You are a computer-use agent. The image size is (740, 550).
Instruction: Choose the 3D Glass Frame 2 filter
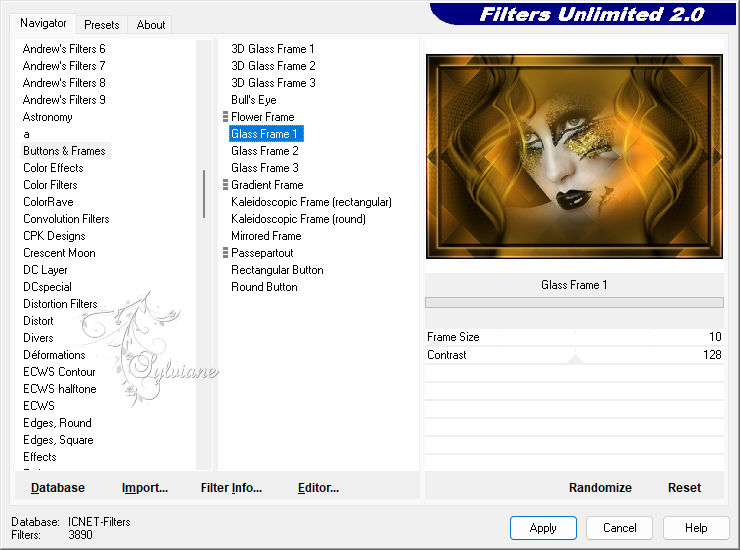pos(273,66)
